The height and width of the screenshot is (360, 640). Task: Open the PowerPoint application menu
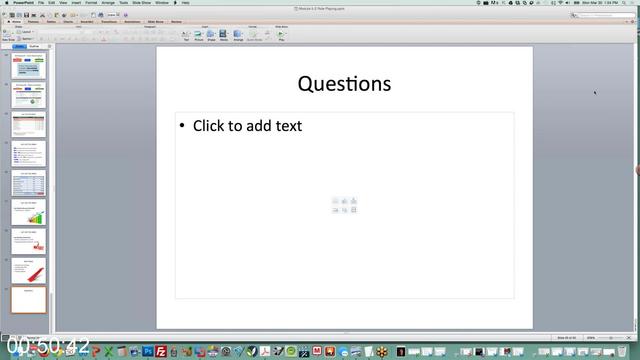tap(23, 3)
